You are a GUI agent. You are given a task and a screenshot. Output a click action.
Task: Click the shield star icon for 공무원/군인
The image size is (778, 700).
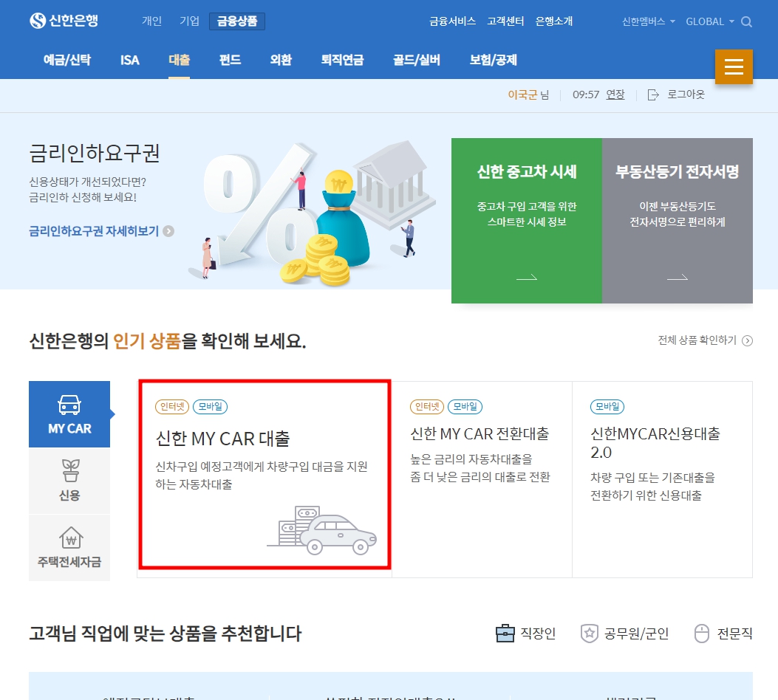pyautogui.click(x=589, y=633)
